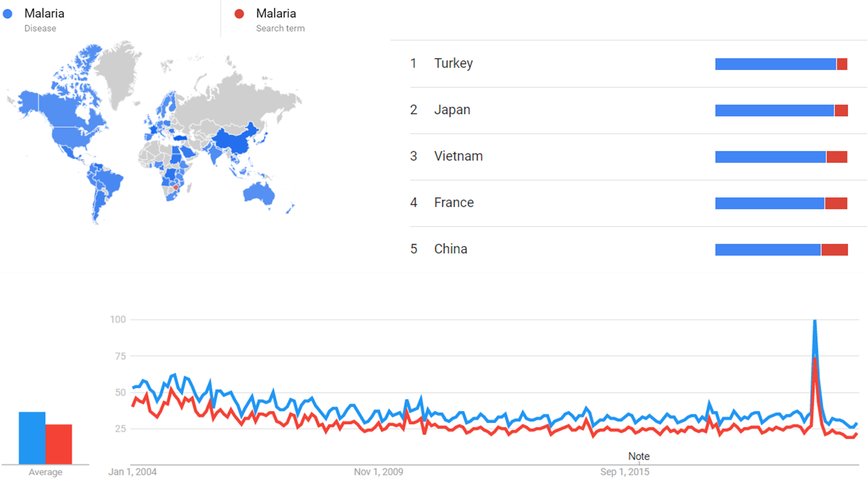The height and width of the screenshot is (487, 868).
Task: Click Brazil on the world map
Action: point(113,182)
